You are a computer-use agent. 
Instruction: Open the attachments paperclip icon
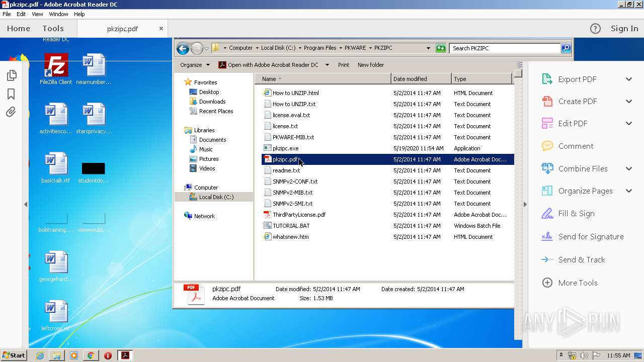click(x=11, y=112)
